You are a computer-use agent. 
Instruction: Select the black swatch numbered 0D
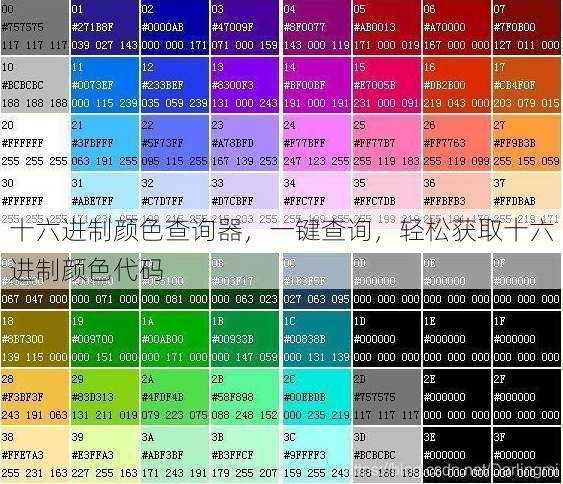coord(386,281)
